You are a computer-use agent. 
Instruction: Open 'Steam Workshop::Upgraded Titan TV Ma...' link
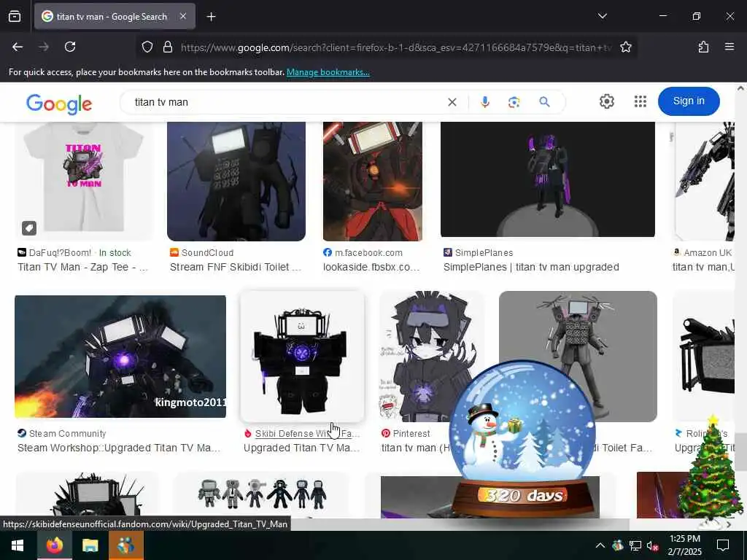[x=119, y=448]
